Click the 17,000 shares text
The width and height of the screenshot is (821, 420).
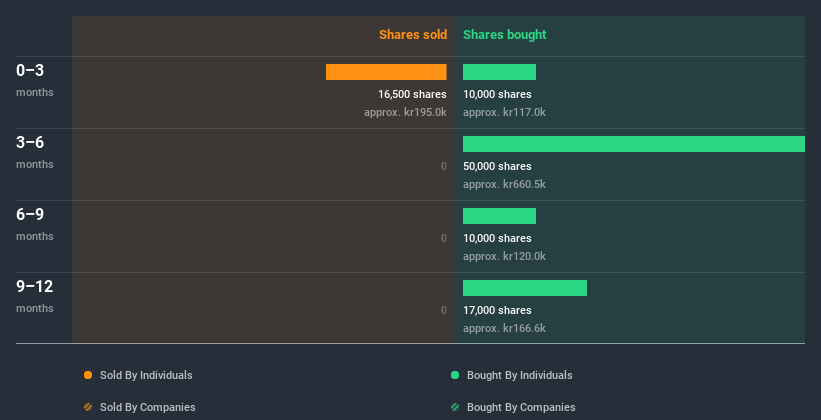click(497, 310)
